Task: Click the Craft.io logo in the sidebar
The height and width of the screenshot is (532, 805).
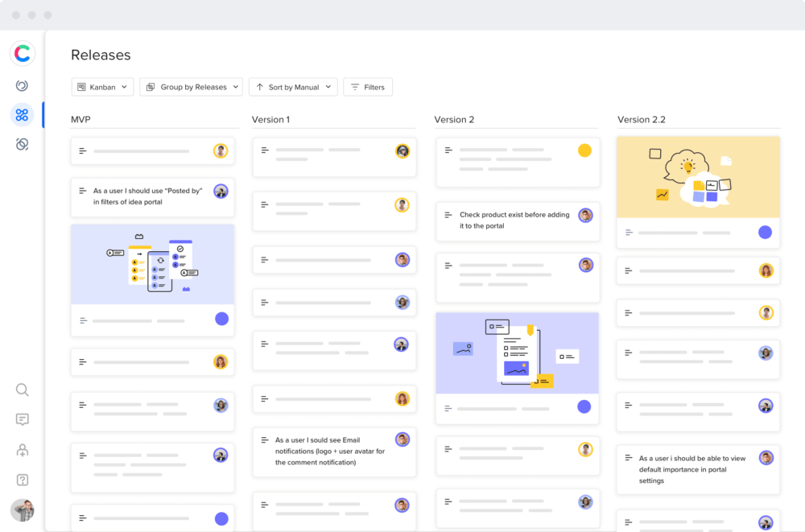Action: 23,53
